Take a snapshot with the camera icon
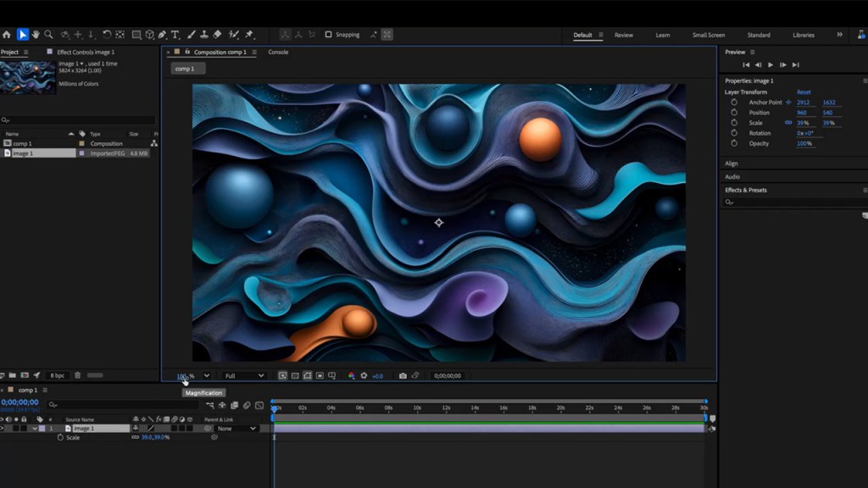The height and width of the screenshot is (488, 868). [402, 375]
